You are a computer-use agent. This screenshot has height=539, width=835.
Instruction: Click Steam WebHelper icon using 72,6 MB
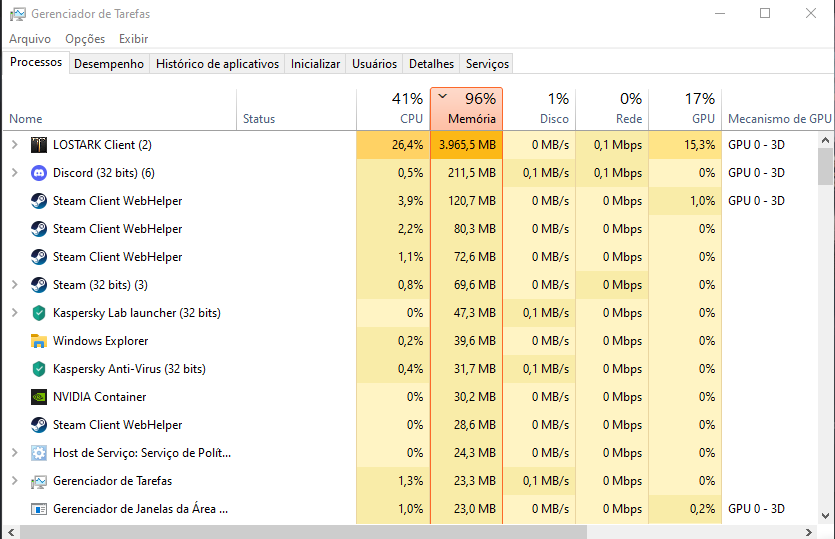[x=39, y=257]
